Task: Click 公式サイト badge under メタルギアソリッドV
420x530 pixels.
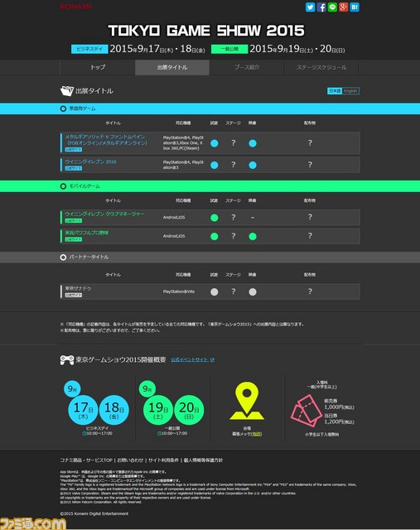Action: (74, 149)
